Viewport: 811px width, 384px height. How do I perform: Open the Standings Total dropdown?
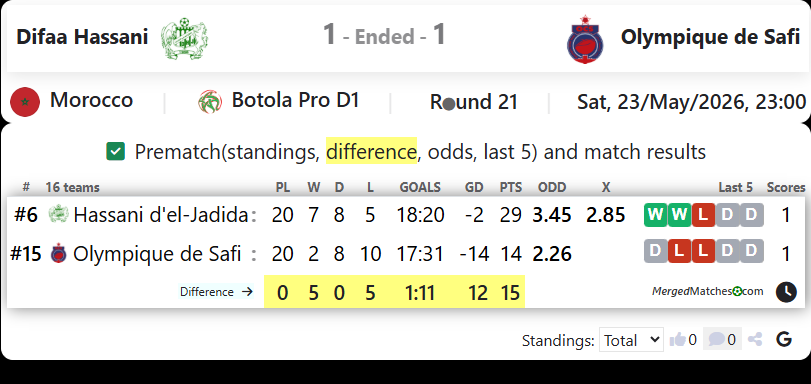coord(631,339)
